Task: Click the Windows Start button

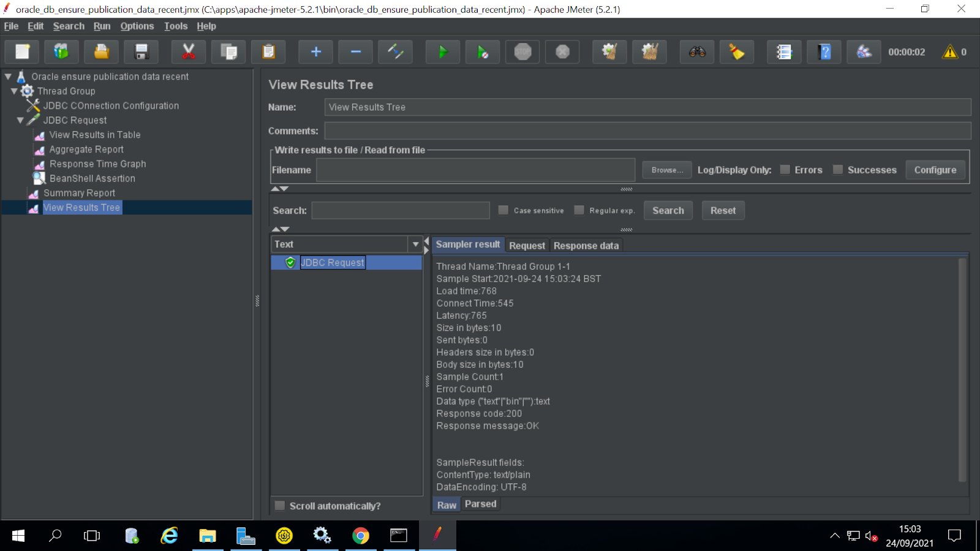Action: coord(18,536)
